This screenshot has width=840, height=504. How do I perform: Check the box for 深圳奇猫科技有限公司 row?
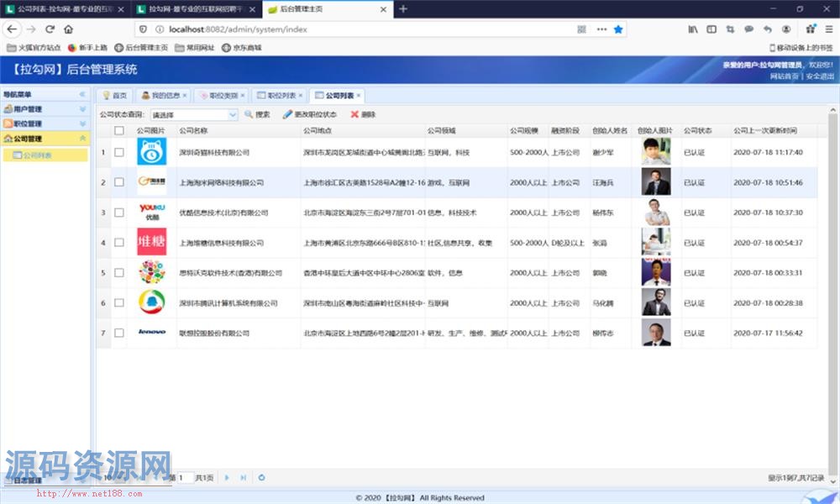click(x=119, y=152)
